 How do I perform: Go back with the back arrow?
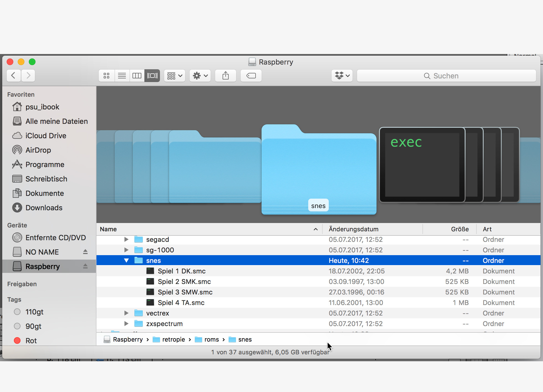(x=13, y=76)
